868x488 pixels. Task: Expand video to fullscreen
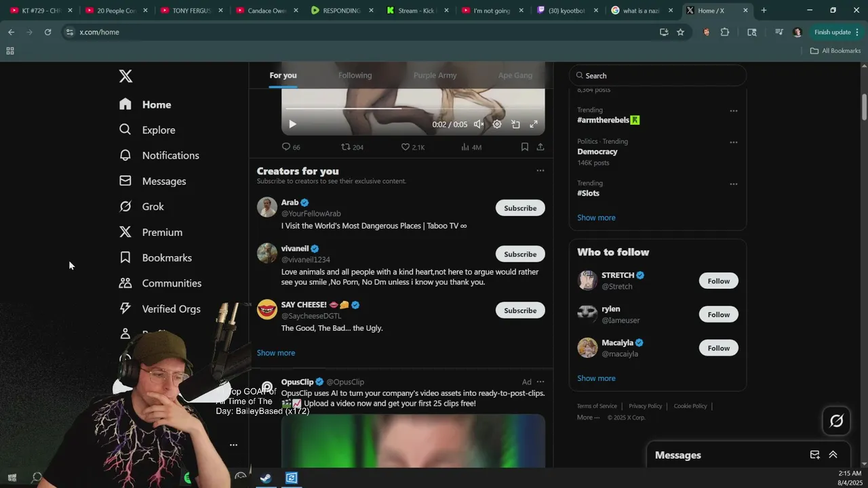[x=534, y=124]
